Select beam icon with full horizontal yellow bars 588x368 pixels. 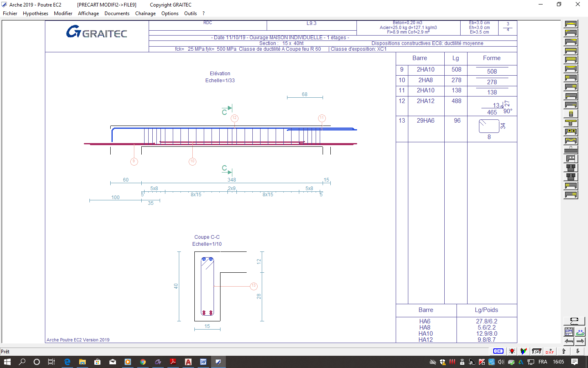tap(571, 51)
